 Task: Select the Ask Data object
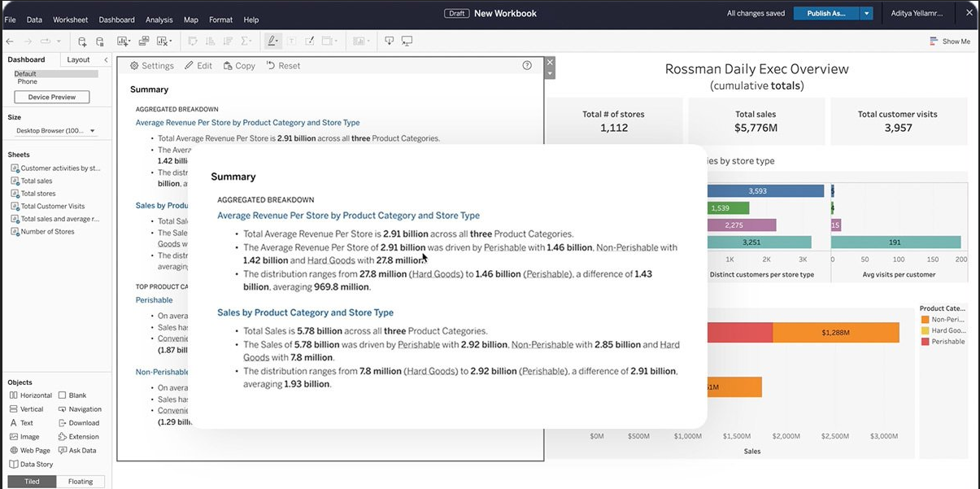(77, 451)
